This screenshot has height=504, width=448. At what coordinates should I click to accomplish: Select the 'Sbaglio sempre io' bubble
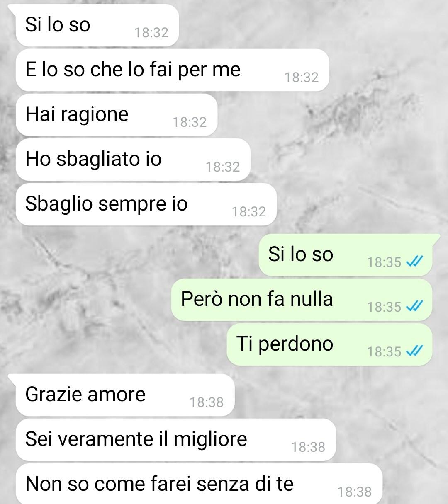point(146,204)
